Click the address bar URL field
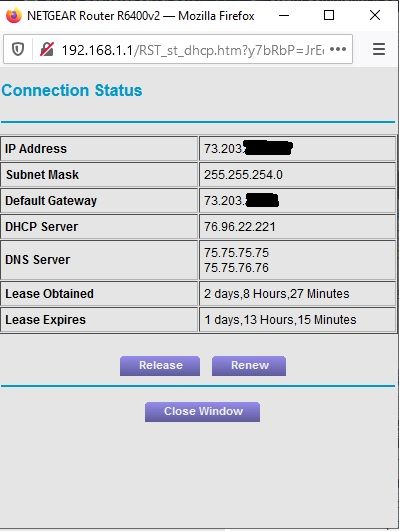This screenshot has width=399, height=531. point(192,50)
